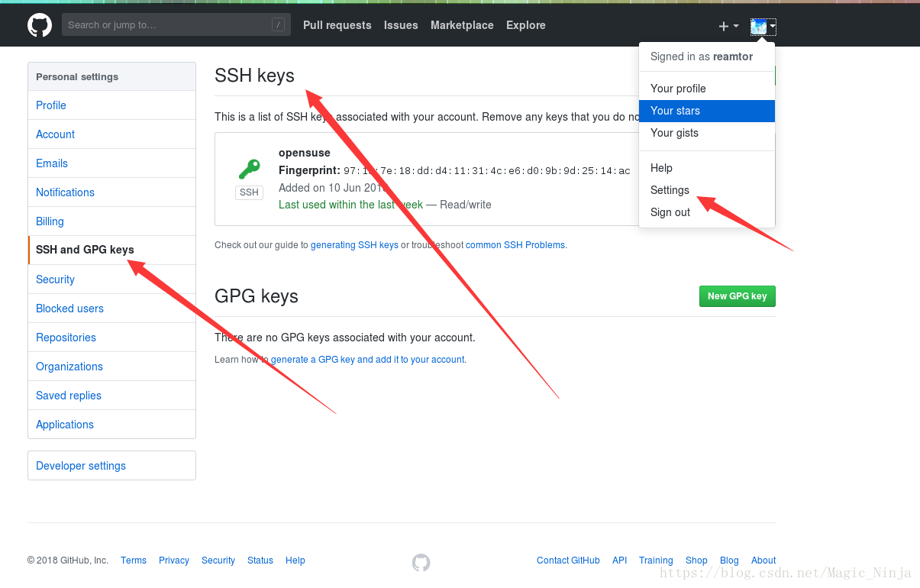Viewport: 920px width, 588px height.
Task: Click Help in the user dropdown menu
Action: (707, 168)
